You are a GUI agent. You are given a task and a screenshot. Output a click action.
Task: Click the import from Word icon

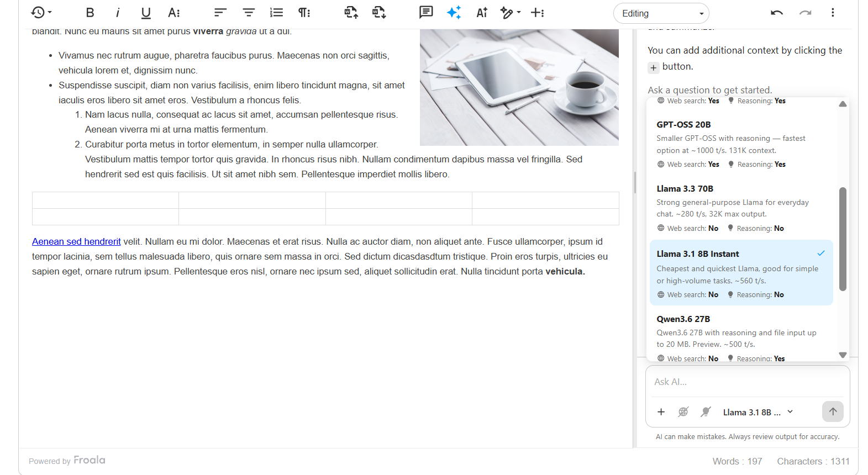(351, 13)
